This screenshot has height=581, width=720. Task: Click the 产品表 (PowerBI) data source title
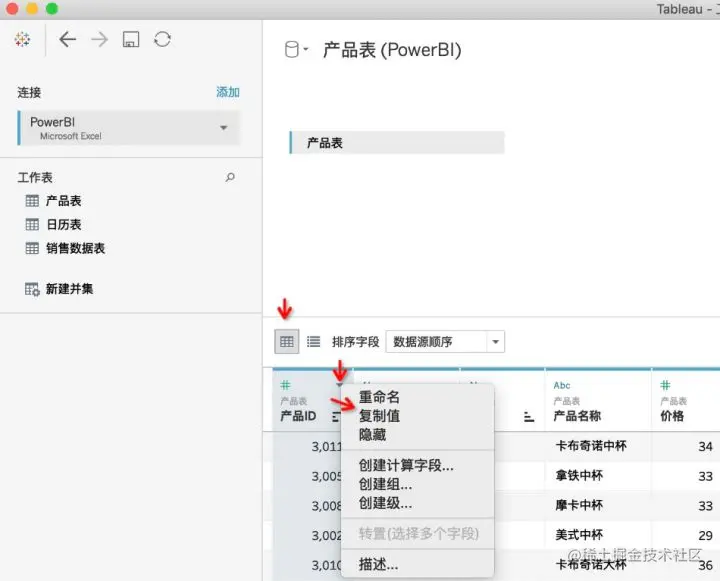pyautogui.click(x=392, y=50)
